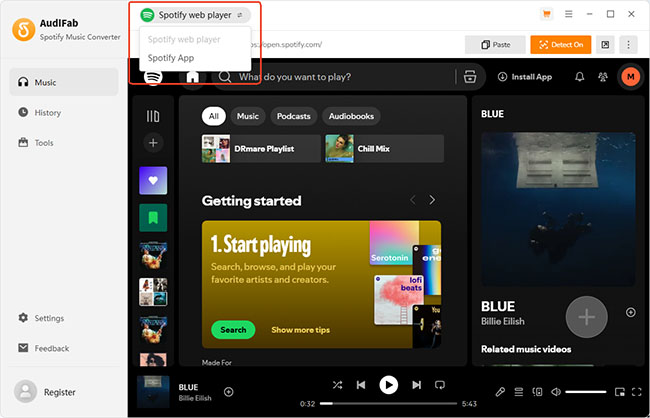This screenshot has height=418, width=650.
Task: Select the Music filter chip
Action: tap(247, 117)
